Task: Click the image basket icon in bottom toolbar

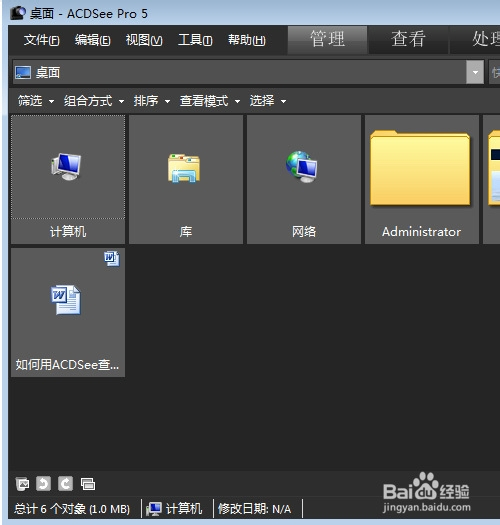Action: tap(22, 484)
